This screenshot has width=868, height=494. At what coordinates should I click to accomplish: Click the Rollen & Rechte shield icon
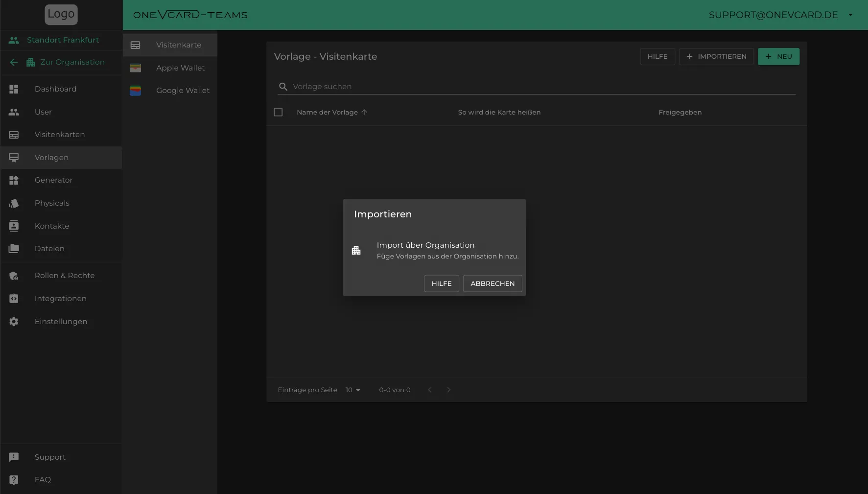14,276
